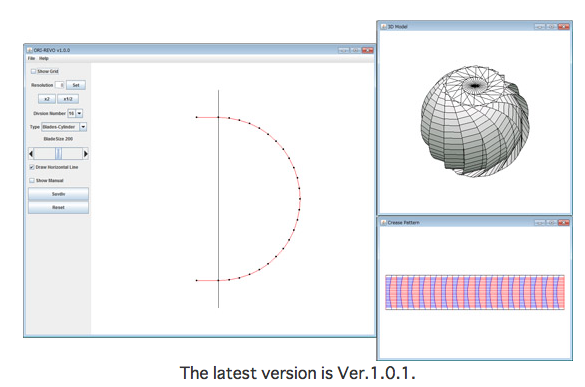Minimize the Crease Pattern window
This screenshot has width=585, height=387.
tap(540, 222)
